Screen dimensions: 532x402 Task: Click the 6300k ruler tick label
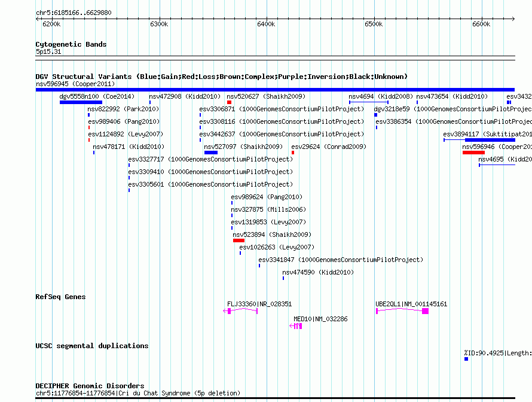[159, 24]
